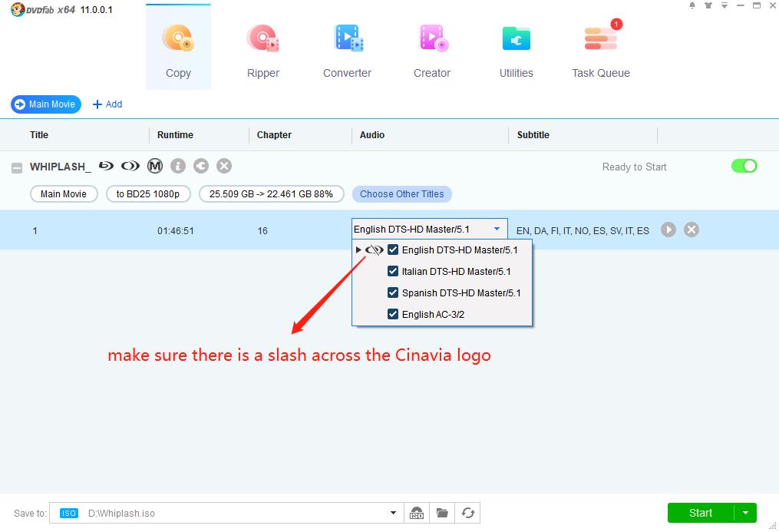
Task: Select runtime 01:46:51 cell
Action: pyautogui.click(x=176, y=231)
